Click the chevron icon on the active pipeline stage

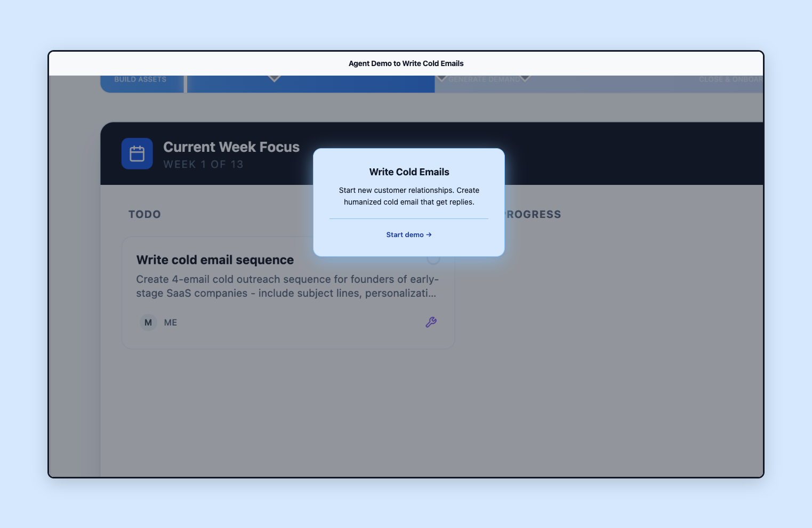tap(275, 78)
